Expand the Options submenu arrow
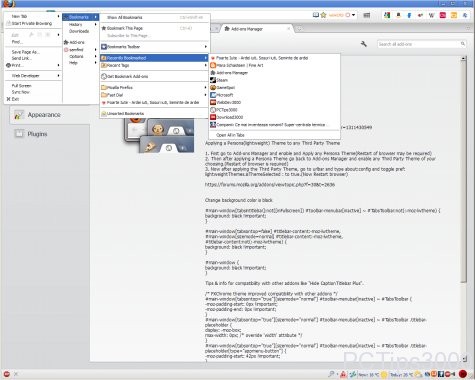The image size is (475, 380). [x=96, y=56]
